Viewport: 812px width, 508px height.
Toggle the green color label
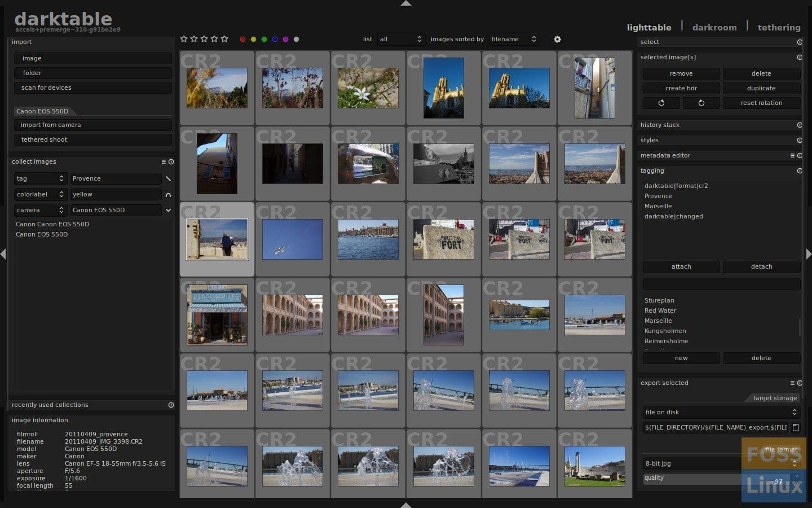pyautogui.click(x=264, y=40)
